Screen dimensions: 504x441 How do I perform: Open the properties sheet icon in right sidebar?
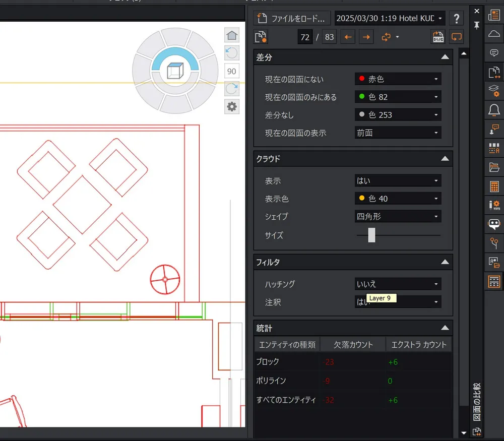(494, 15)
